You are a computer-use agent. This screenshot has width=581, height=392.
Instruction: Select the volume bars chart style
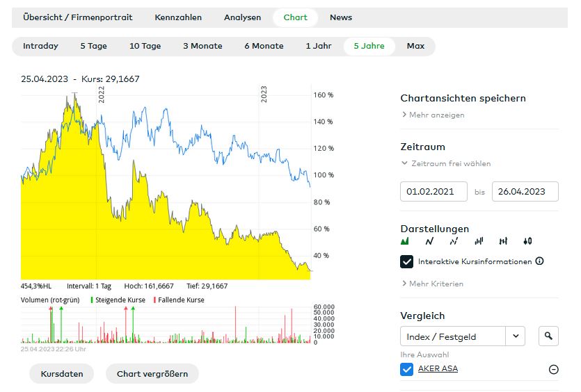click(x=479, y=241)
